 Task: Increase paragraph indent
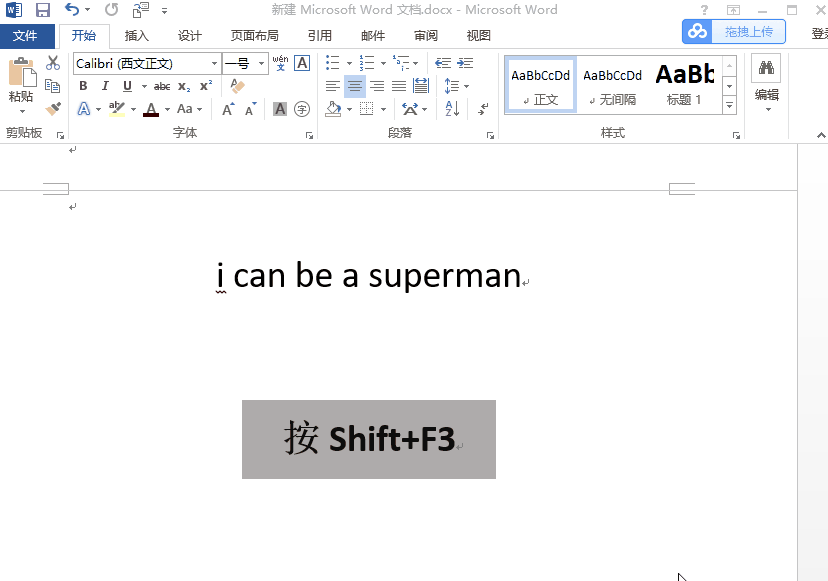click(465, 63)
